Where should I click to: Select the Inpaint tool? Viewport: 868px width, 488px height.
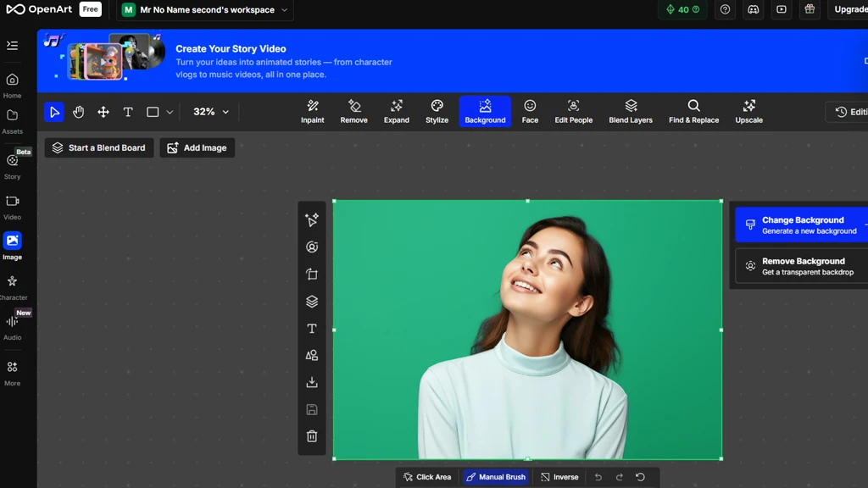click(x=312, y=111)
